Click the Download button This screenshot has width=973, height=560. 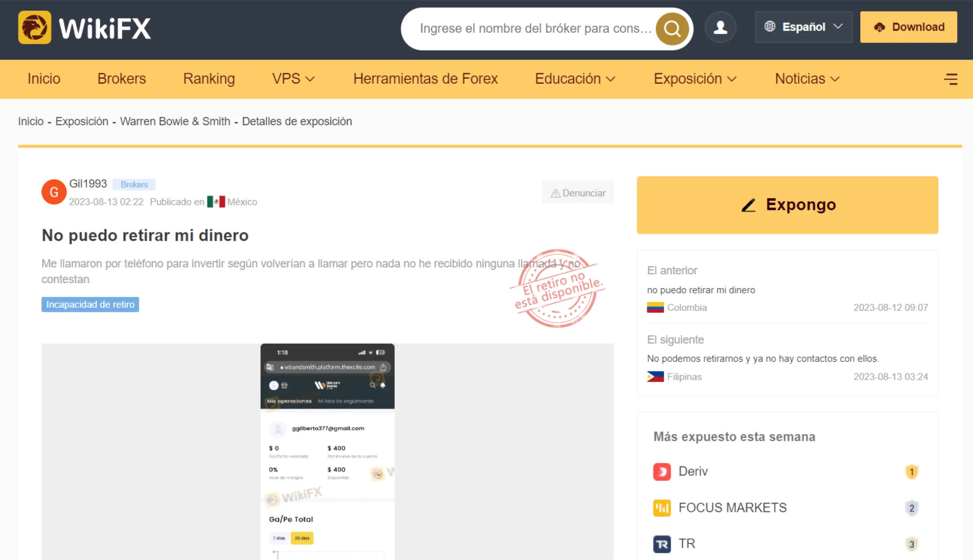[x=908, y=27]
